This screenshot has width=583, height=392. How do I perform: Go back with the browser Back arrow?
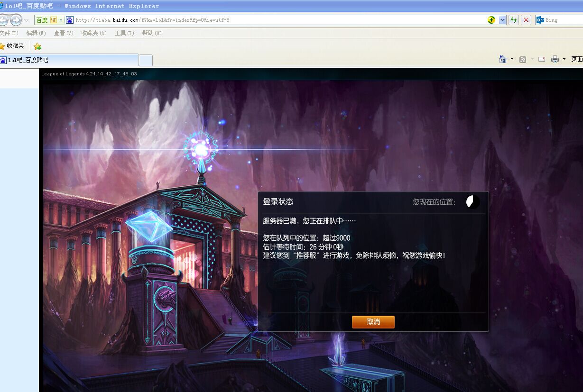(3, 20)
